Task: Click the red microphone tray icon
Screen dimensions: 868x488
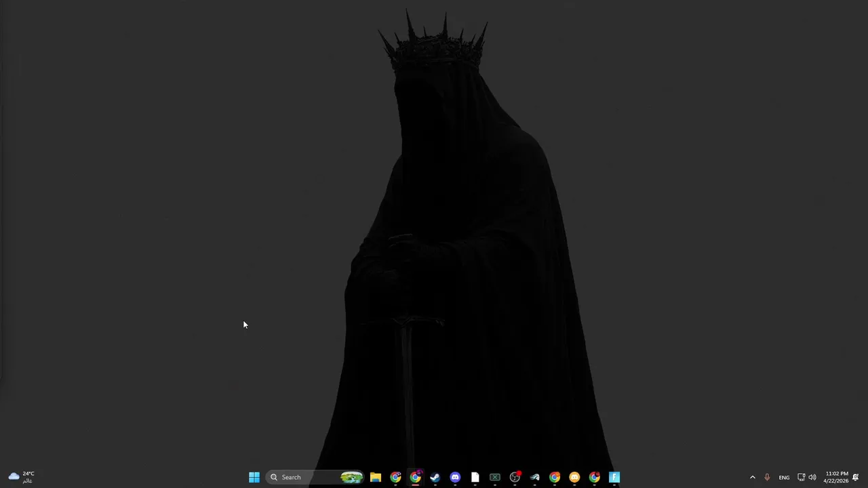Action: (767, 477)
